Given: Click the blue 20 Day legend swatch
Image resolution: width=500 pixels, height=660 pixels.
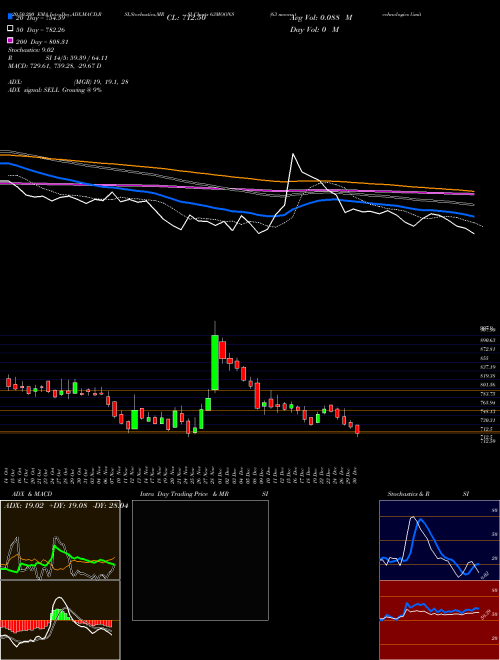Looking at the screenshot, I should click(x=10, y=16).
